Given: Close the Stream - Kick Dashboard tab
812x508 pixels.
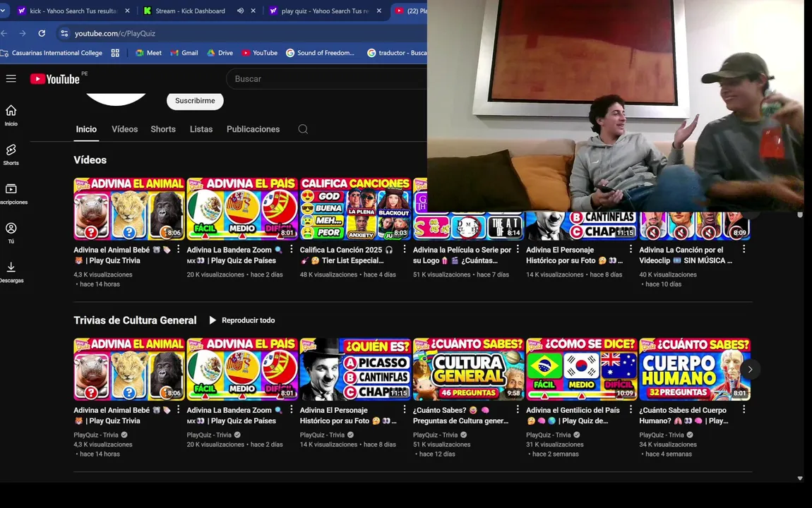Looking at the screenshot, I should [253, 11].
